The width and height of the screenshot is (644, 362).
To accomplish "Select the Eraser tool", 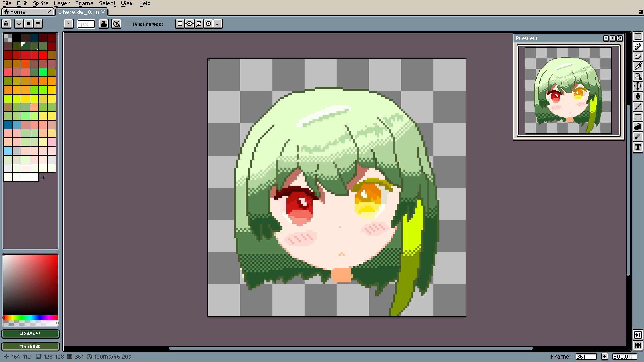I will [x=638, y=56].
